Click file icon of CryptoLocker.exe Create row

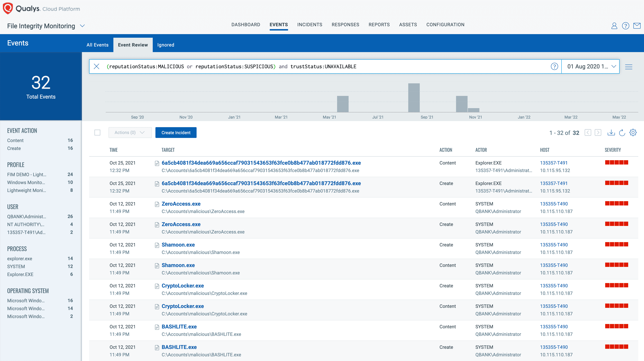[x=157, y=286]
